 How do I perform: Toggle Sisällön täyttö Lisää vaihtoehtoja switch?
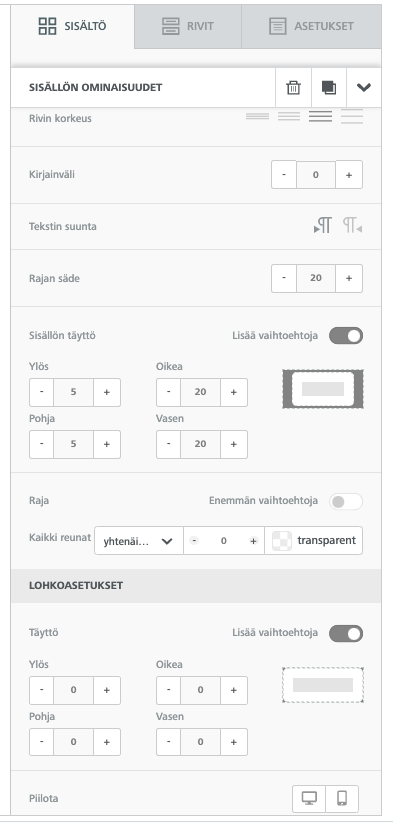[x=346, y=336]
